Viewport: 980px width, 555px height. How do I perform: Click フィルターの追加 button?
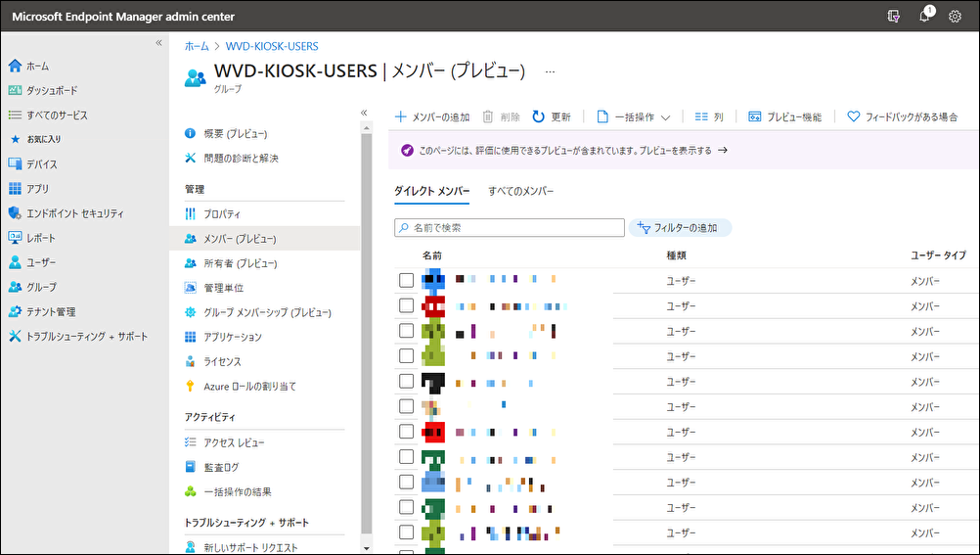pos(680,228)
